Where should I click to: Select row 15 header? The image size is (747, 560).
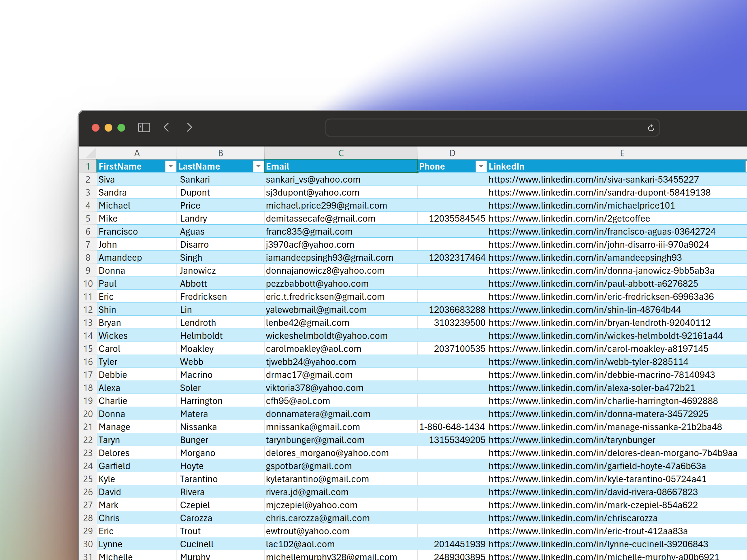pos(88,349)
